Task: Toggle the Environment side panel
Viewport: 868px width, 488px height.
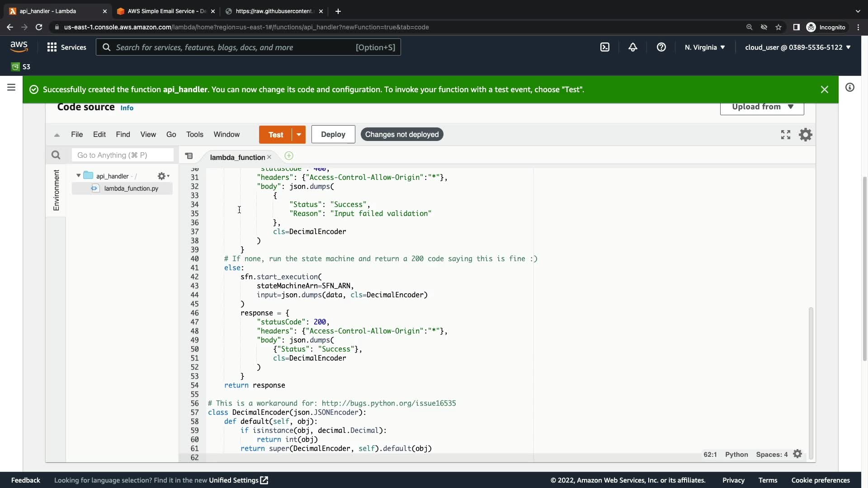Action: [56, 190]
